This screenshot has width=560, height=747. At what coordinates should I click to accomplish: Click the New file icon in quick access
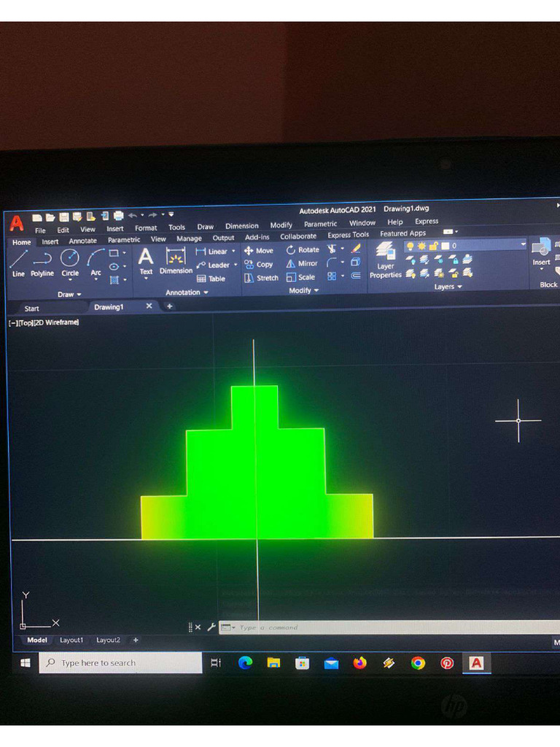click(x=37, y=217)
